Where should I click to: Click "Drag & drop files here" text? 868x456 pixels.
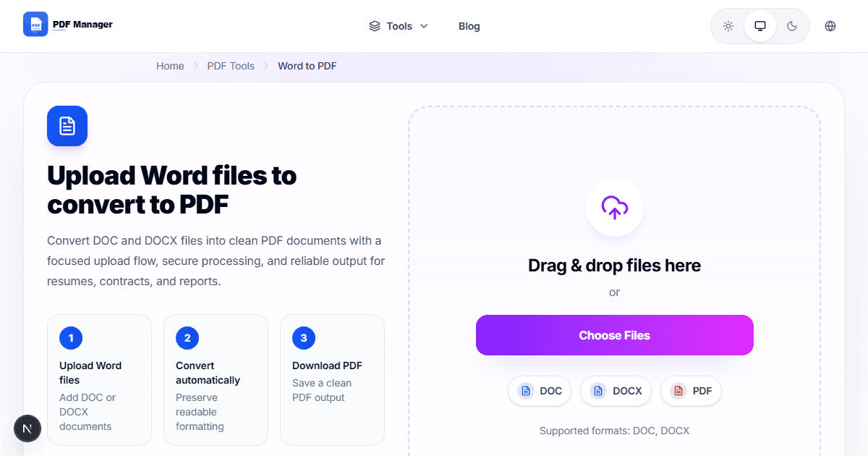(615, 266)
